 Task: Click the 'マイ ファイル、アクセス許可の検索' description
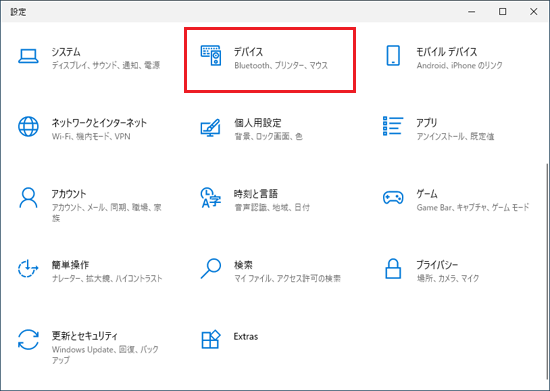(287, 278)
